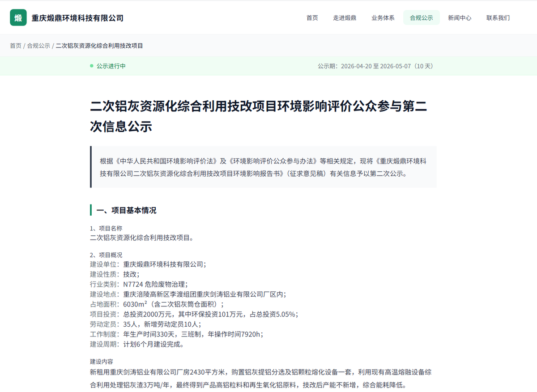Click the label 2、项目概况
Image resolution: width=537 pixels, height=392 pixels.
point(106,255)
